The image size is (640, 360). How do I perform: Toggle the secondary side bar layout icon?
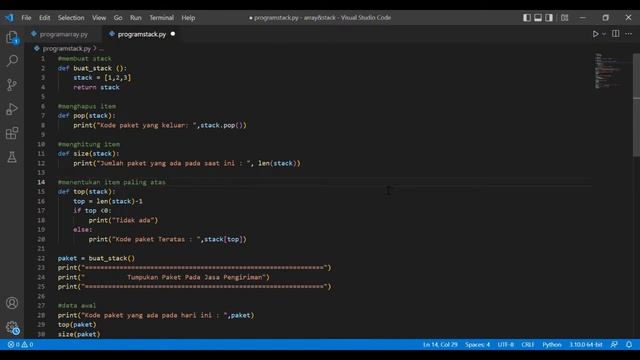(x=549, y=18)
